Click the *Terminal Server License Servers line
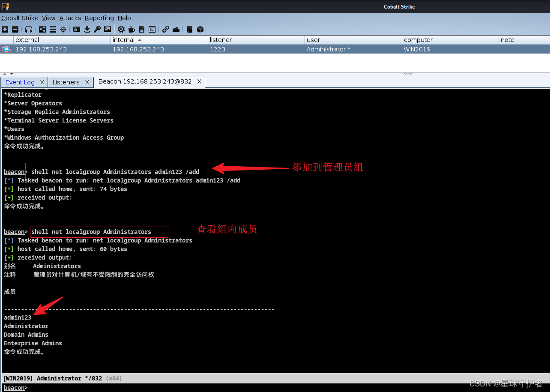Image resolution: width=550 pixels, height=392 pixels. pos(59,120)
